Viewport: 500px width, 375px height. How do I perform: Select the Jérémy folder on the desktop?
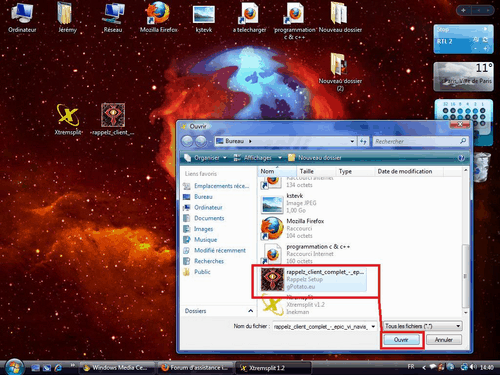point(67,17)
